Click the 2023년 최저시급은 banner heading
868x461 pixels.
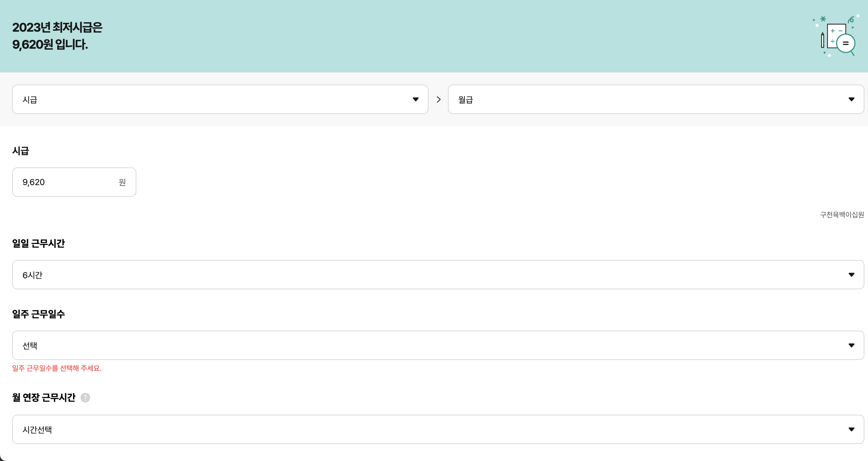pos(57,28)
